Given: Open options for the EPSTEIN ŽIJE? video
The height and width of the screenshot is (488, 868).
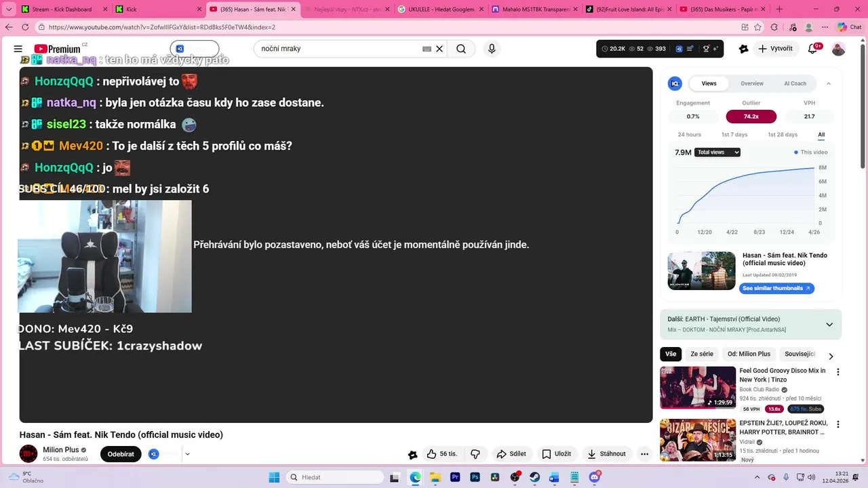Looking at the screenshot, I should click(837, 424).
